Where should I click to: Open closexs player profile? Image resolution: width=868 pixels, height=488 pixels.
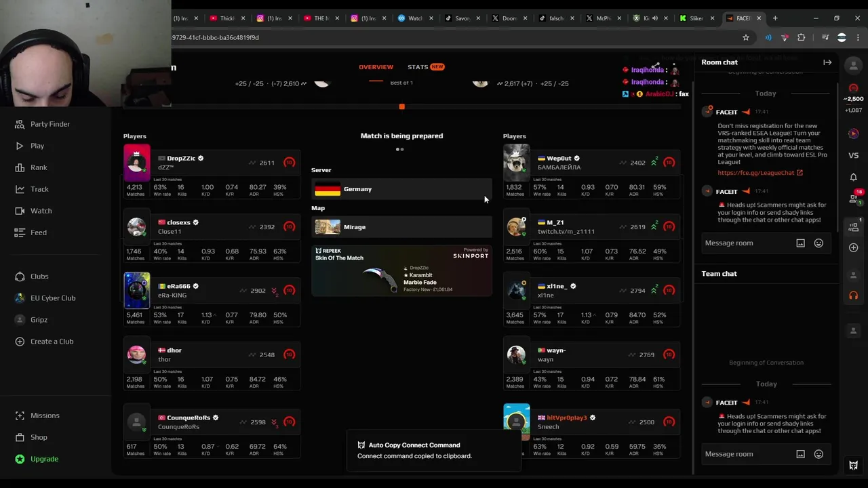[x=178, y=222]
